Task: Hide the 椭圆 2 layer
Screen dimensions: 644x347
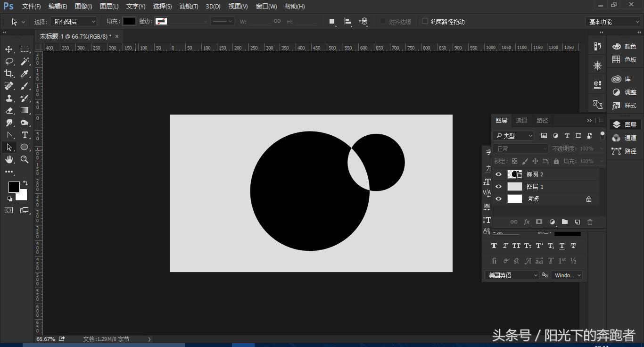Action: 498,174
